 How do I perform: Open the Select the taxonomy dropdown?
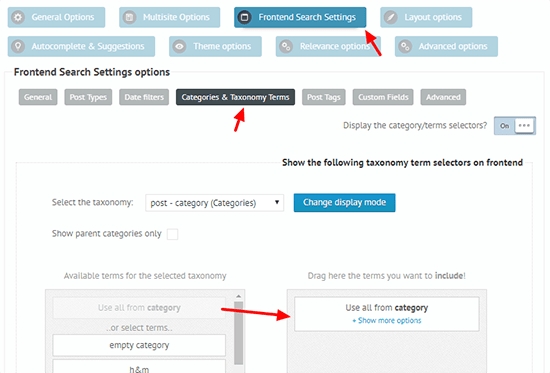pyautogui.click(x=215, y=203)
